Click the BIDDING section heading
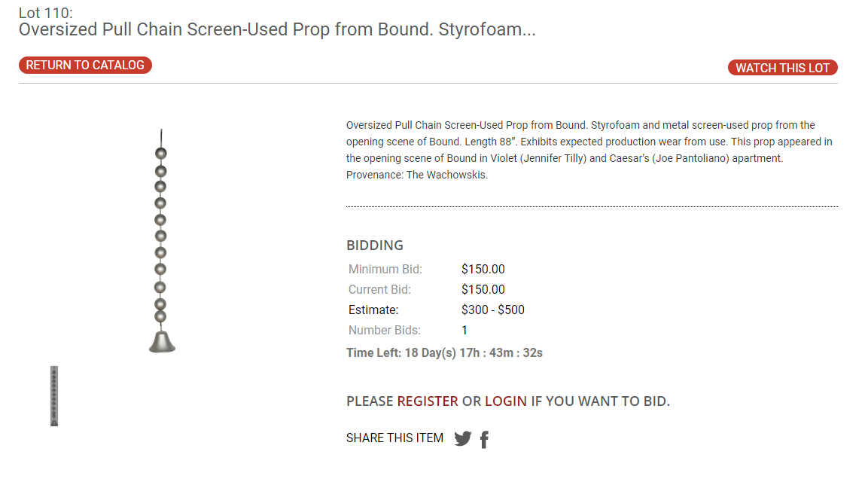The width and height of the screenshot is (868, 485). (375, 246)
